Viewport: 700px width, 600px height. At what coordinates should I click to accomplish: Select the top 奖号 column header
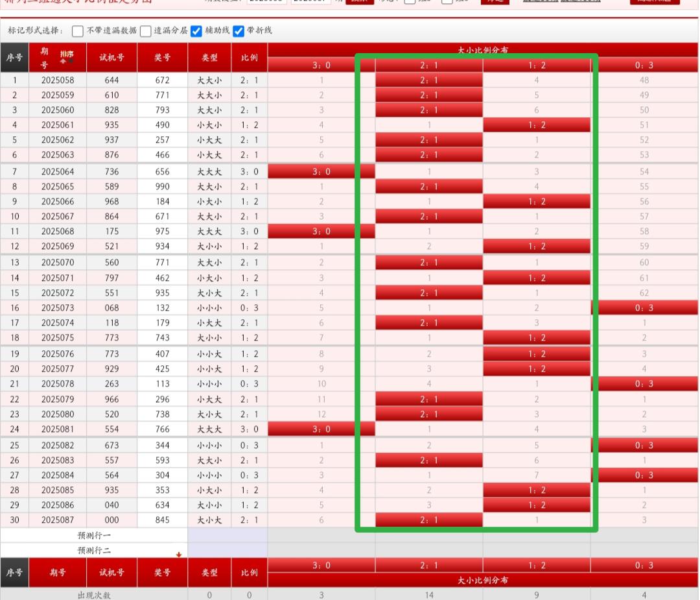pos(162,57)
